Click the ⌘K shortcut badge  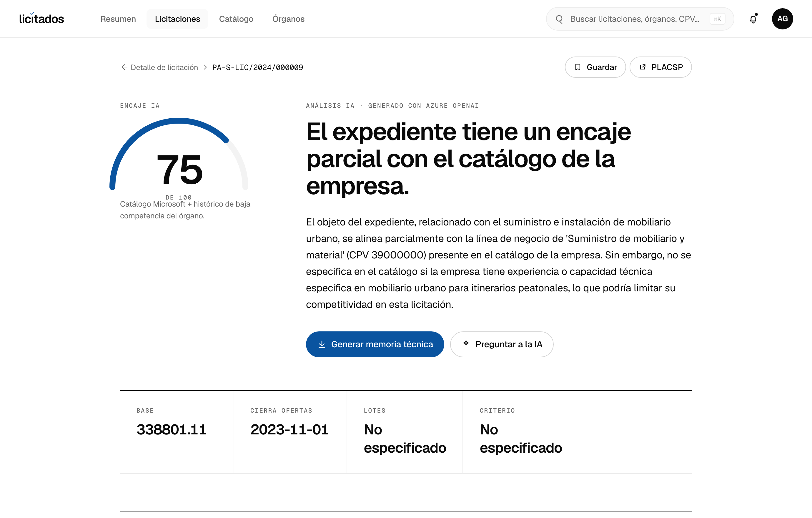717,19
